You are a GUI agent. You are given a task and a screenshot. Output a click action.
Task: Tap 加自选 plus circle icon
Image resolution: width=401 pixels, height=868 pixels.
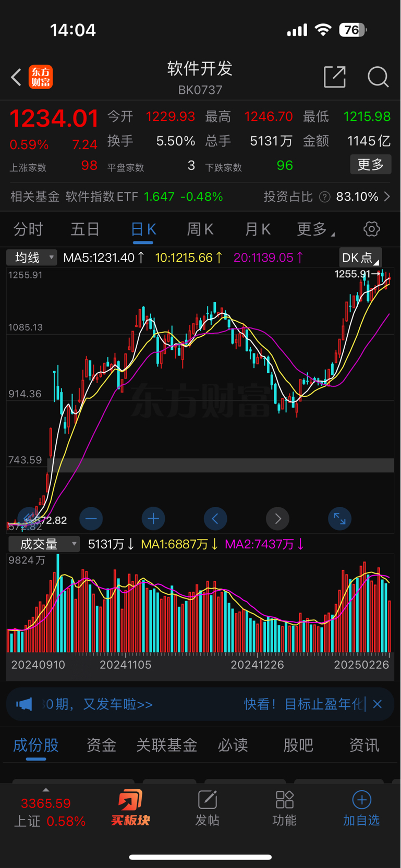[361, 800]
